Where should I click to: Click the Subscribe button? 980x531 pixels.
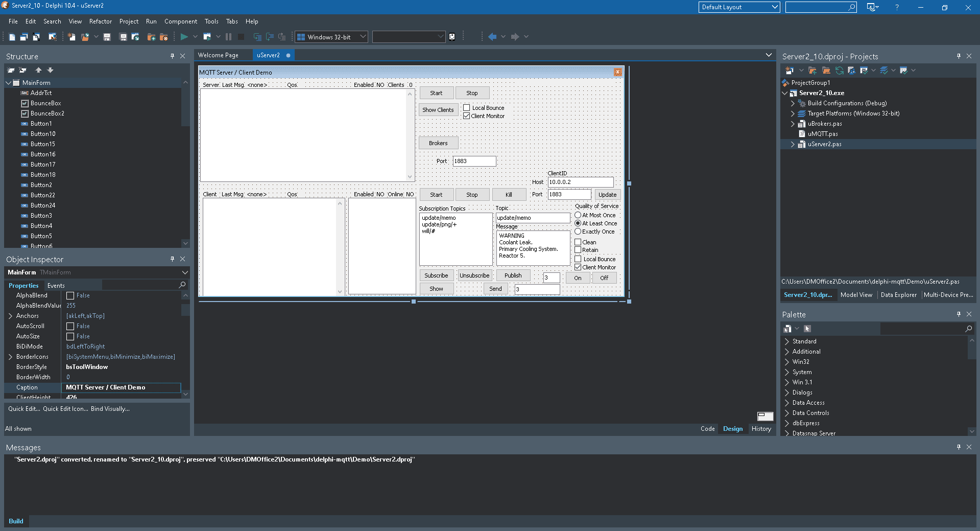pyautogui.click(x=436, y=275)
